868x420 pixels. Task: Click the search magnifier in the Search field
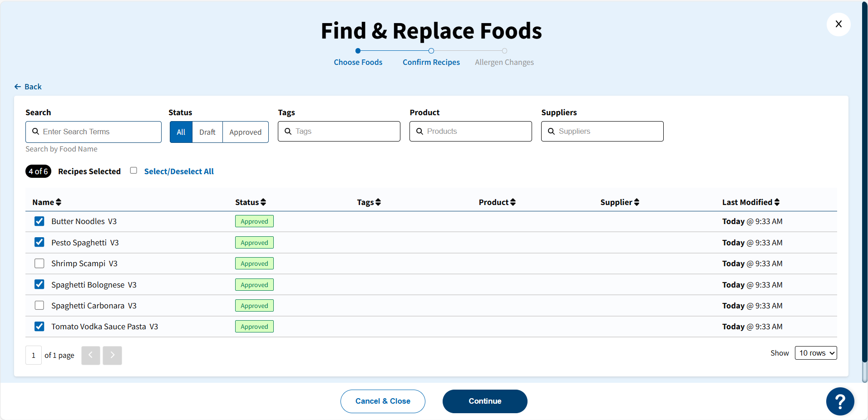pyautogui.click(x=36, y=132)
